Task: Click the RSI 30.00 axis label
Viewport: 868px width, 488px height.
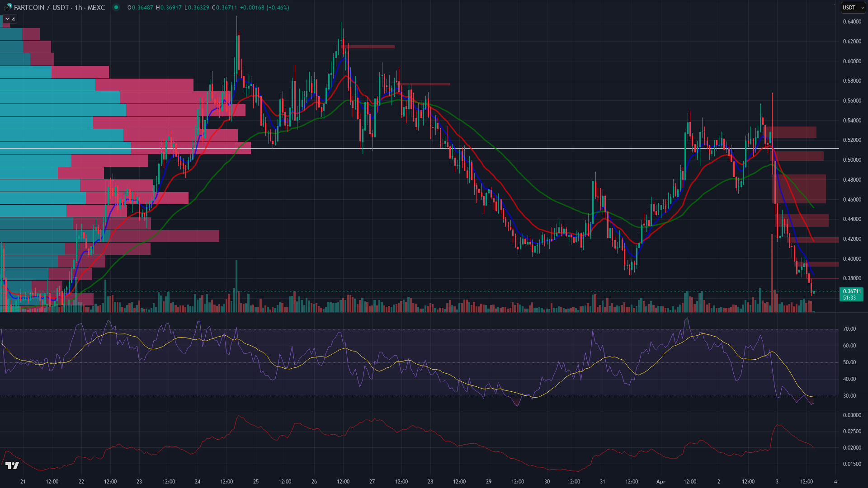Action: (x=849, y=396)
